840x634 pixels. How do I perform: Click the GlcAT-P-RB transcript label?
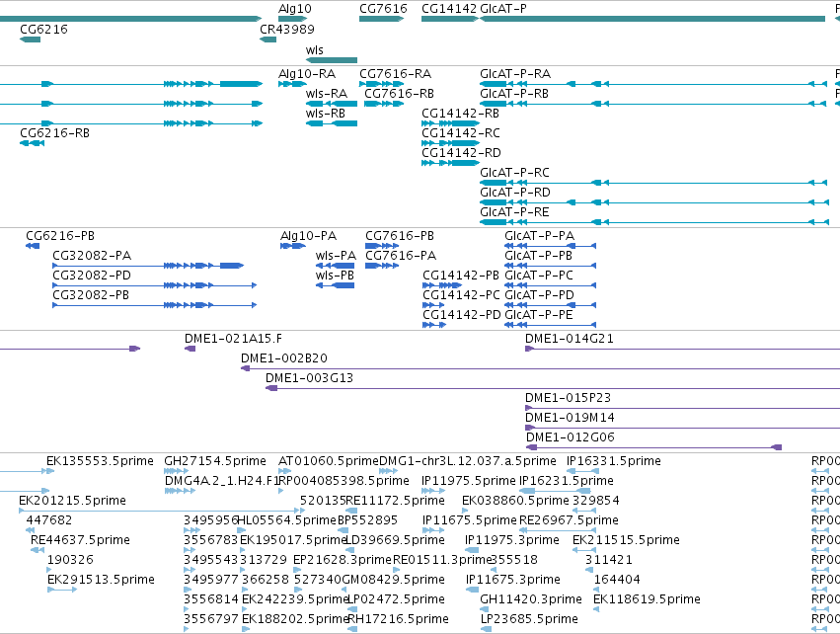click(x=514, y=93)
